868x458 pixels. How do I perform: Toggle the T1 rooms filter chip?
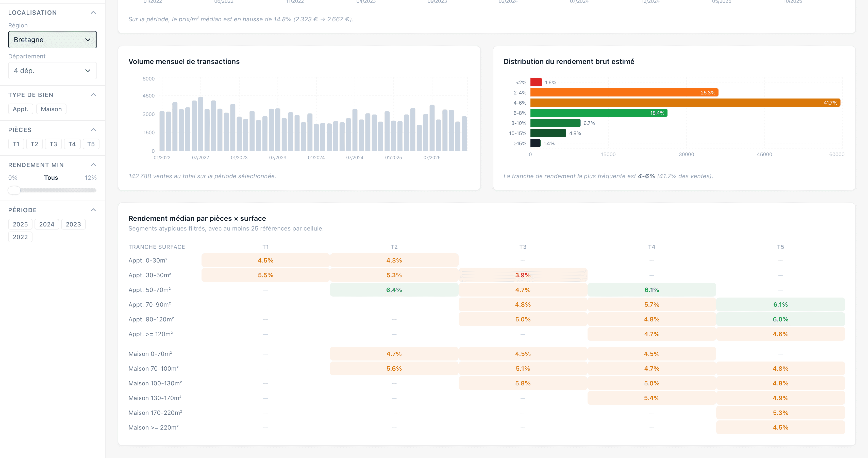(x=16, y=144)
